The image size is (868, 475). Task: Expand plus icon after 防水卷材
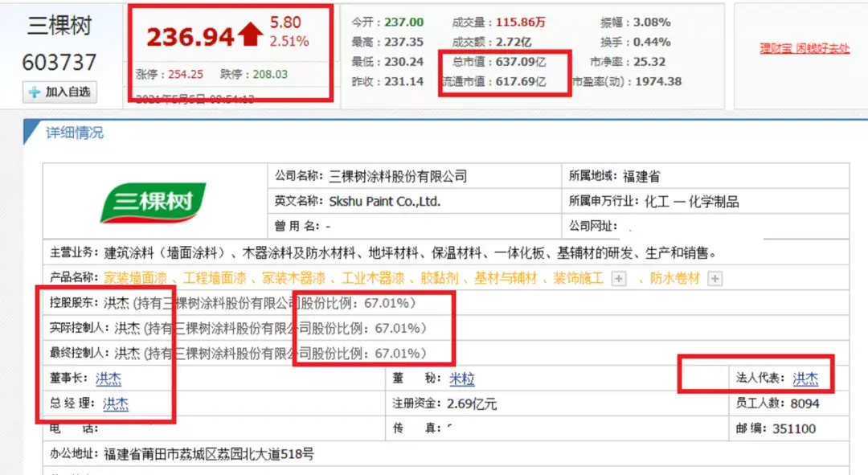pos(715,278)
